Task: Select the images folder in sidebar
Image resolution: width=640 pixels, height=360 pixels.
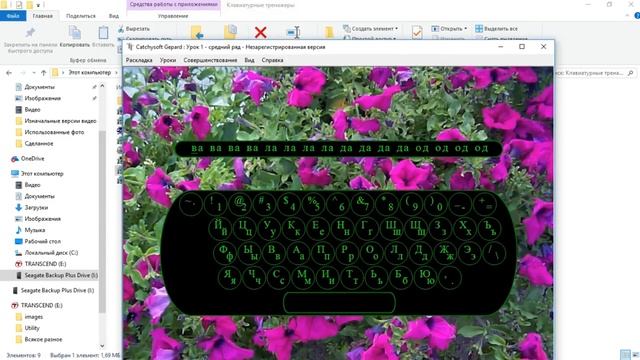Action: point(33,317)
